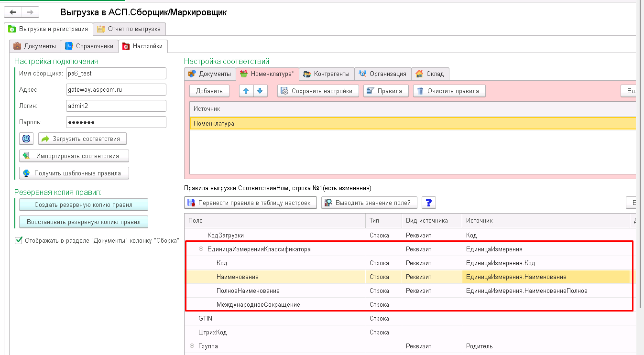Click the Тип column header

pos(383,221)
